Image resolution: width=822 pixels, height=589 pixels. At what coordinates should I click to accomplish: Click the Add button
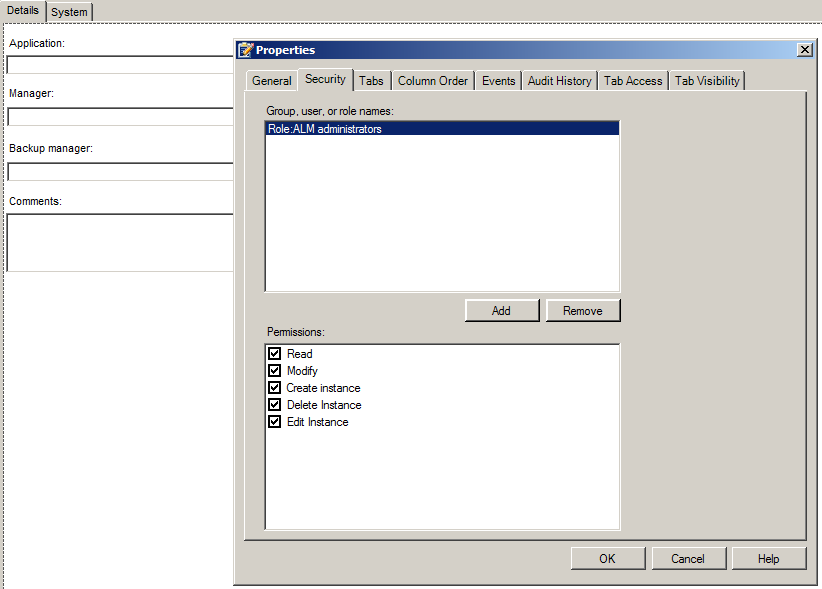tap(502, 310)
